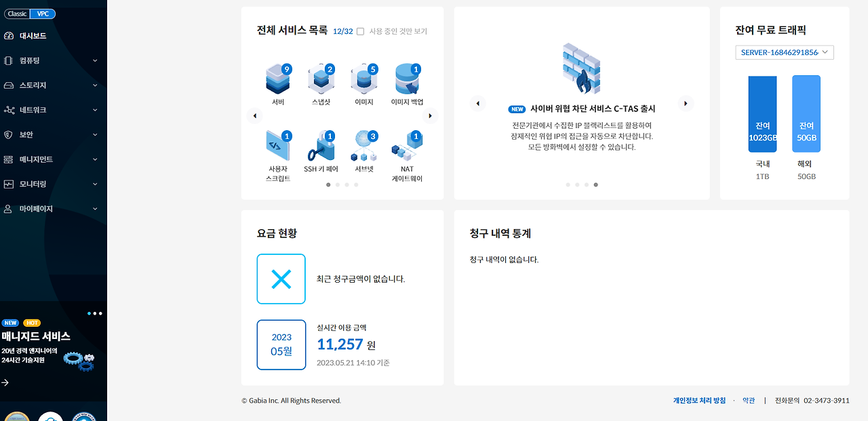Open the 개인정보 처리 방침 link
Image resolution: width=868 pixels, height=421 pixels.
point(698,400)
